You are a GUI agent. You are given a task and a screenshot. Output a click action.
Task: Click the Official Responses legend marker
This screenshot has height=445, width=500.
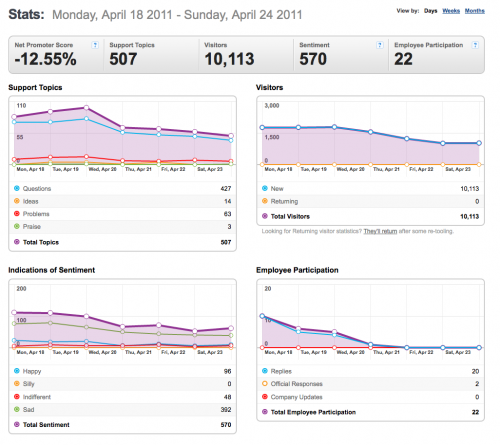coord(265,384)
